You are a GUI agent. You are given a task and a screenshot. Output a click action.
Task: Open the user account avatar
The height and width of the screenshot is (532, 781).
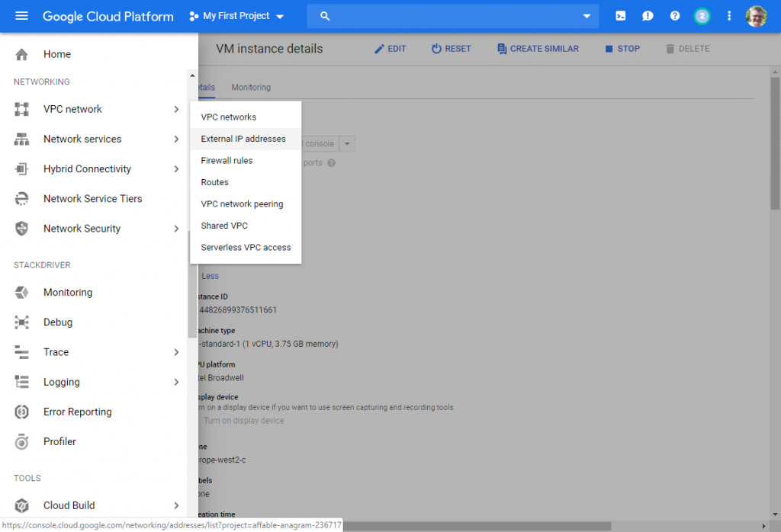tap(756, 16)
